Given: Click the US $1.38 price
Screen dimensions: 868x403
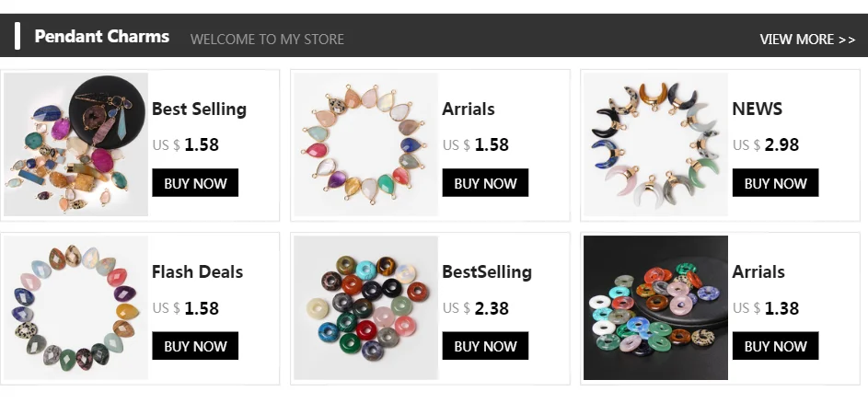Looking at the screenshot, I should (x=766, y=308).
